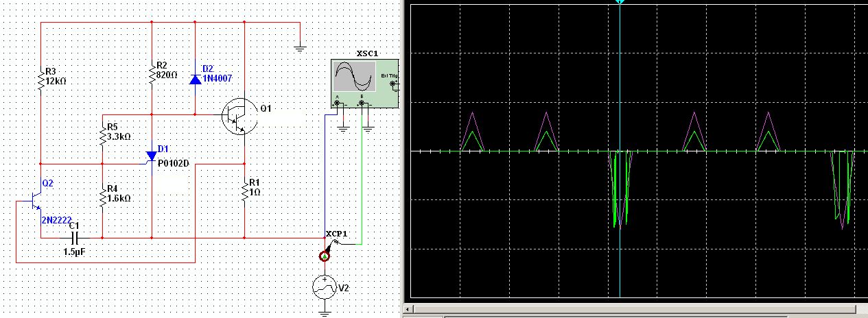Click the oscilloscope channel B terminal
Viewport: 868px width, 318px height.
361,103
